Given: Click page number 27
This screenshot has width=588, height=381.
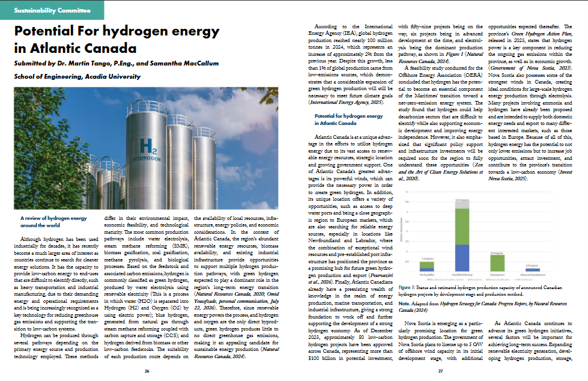Looking at the screenshot, I should [x=440, y=371].
